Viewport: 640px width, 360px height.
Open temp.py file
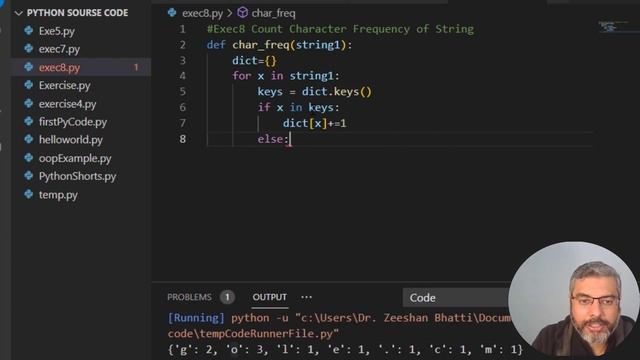(58, 194)
